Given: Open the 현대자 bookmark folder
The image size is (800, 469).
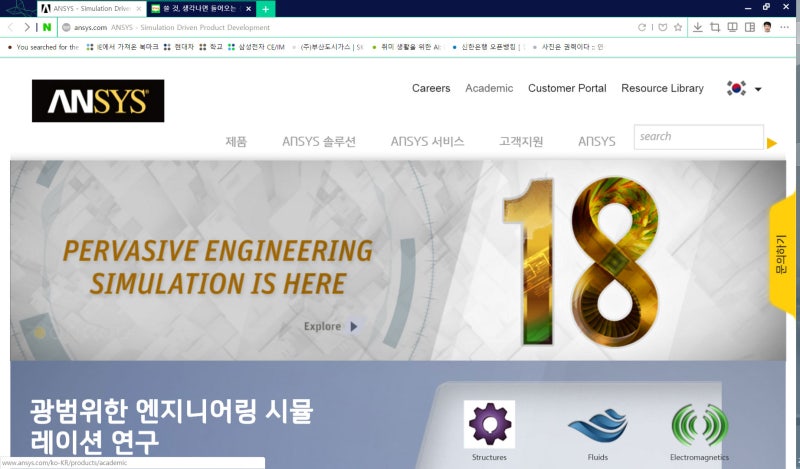Looking at the screenshot, I should click(179, 47).
